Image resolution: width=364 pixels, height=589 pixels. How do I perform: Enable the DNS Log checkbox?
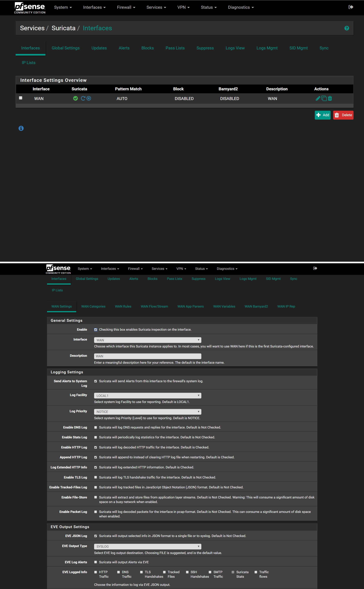tap(96, 428)
